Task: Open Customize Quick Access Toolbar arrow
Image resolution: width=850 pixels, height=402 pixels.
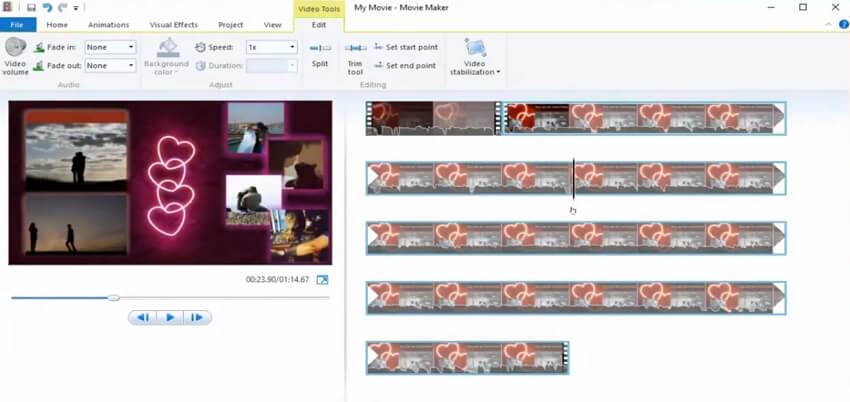Action: [x=76, y=8]
